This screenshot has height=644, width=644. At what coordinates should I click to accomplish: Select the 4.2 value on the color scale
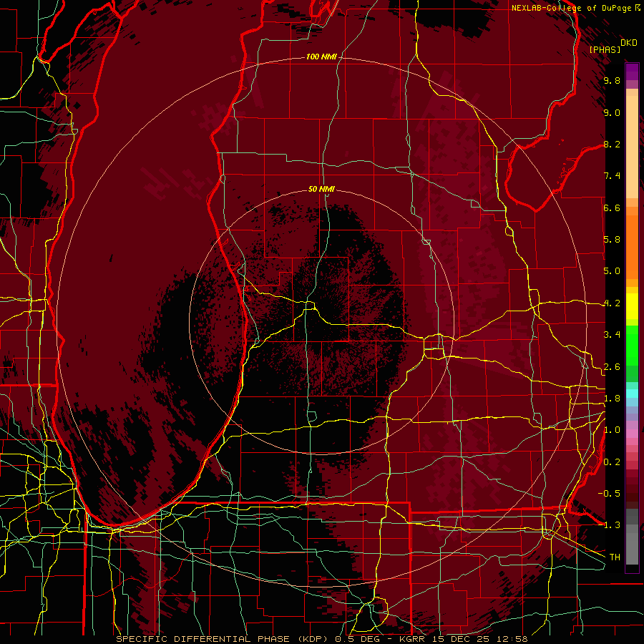[612, 303]
